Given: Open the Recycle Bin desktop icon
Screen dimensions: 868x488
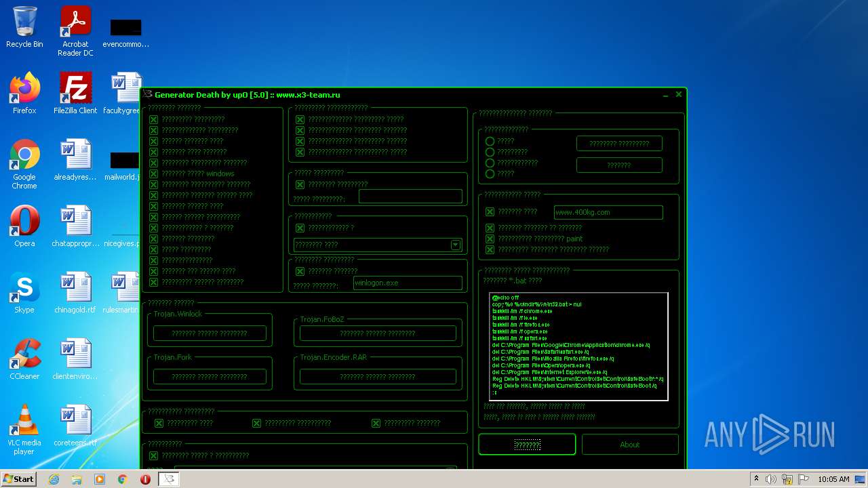Looking at the screenshot, I should (24, 27).
